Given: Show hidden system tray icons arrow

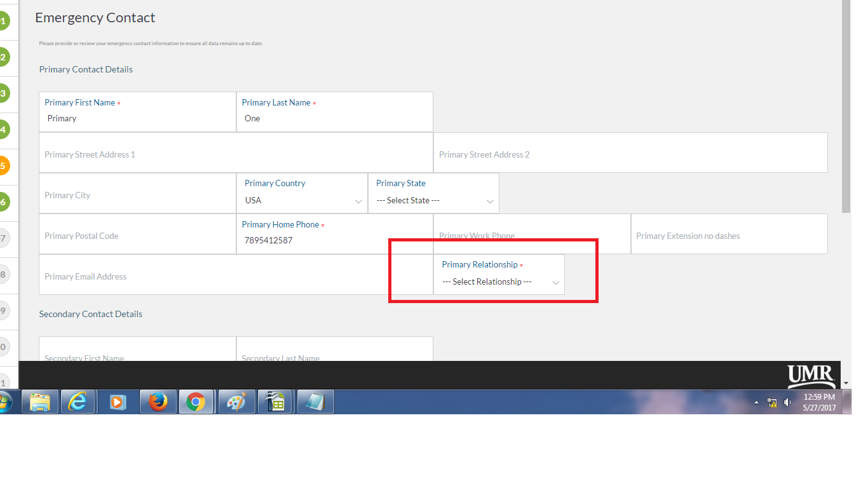Looking at the screenshot, I should point(756,402).
